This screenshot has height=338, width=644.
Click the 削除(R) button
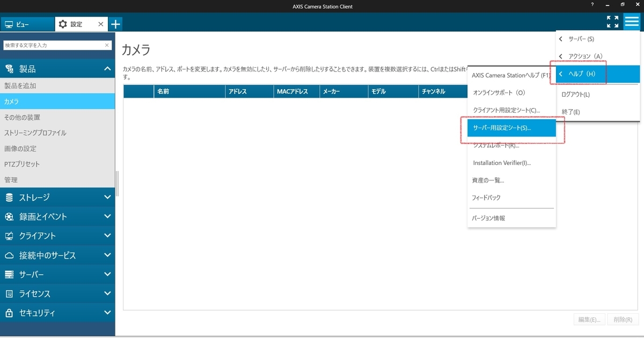pyautogui.click(x=623, y=319)
